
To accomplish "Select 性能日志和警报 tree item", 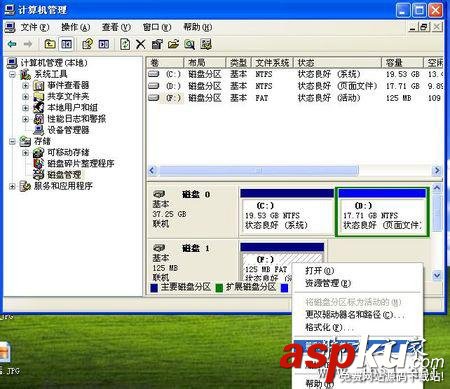I will coord(76,119).
